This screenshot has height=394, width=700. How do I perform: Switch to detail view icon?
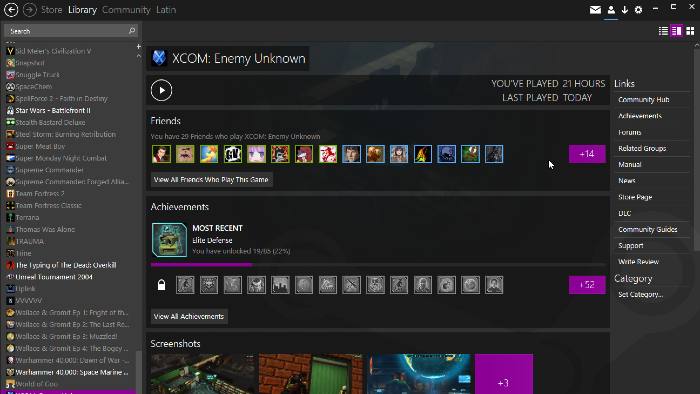click(x=677, y=31)
